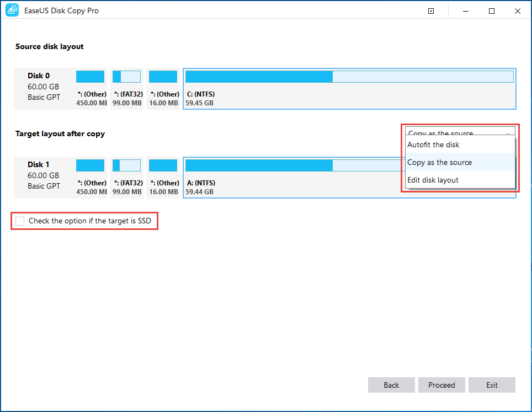The height and width of the screenshot is (412, 532).
Task: Click the Exit button
Action: tap(492, 385)
